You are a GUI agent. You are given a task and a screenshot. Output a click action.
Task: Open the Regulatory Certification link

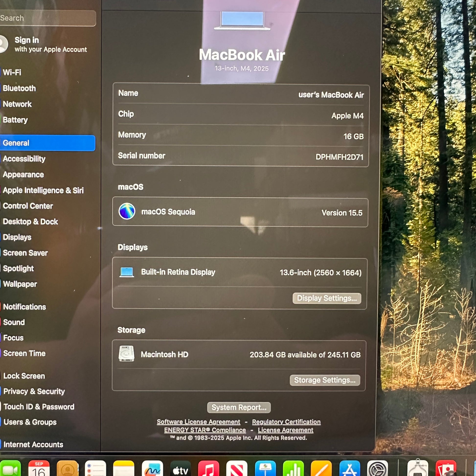point(286,421)
